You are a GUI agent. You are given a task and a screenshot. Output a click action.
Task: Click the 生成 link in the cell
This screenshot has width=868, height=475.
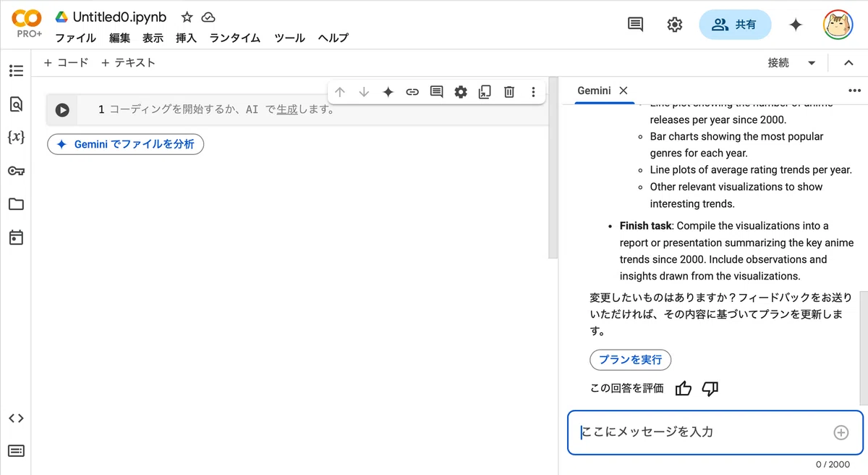tap(287, 109)
